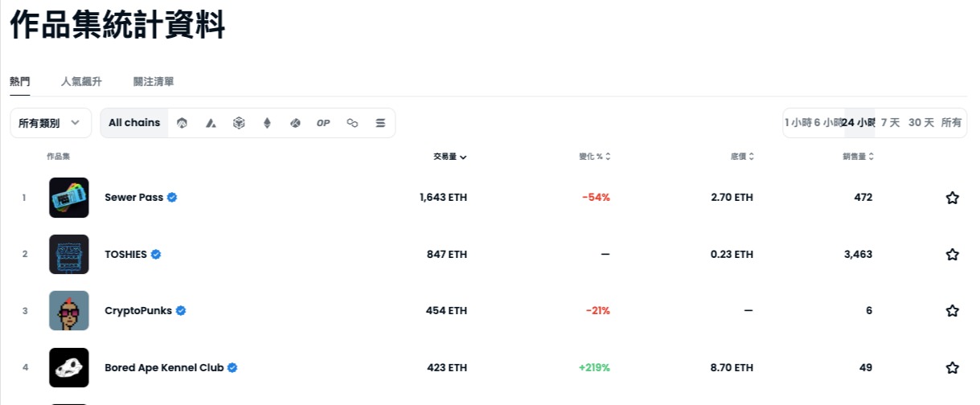Filter by BNB Chain cube icon

(x=239, y=123)
